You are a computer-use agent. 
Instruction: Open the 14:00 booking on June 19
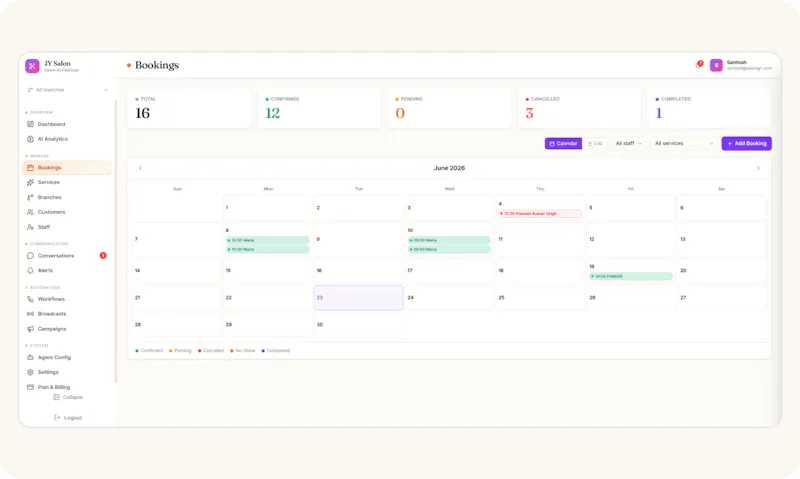coord(631,276)
